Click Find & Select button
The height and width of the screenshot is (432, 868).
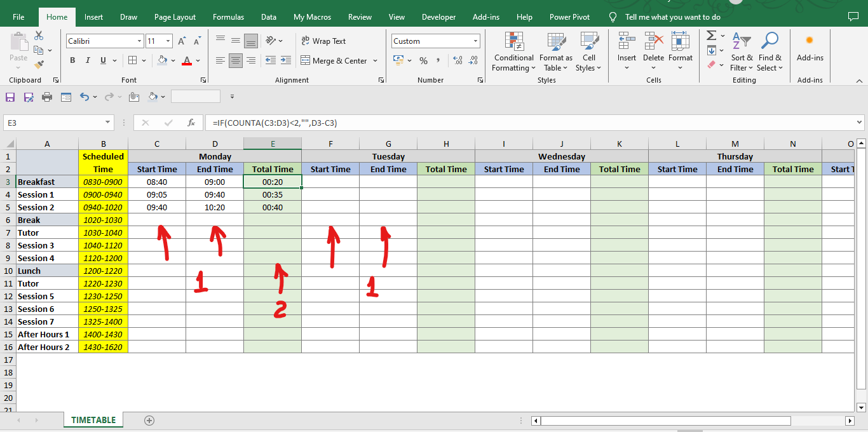770,51
